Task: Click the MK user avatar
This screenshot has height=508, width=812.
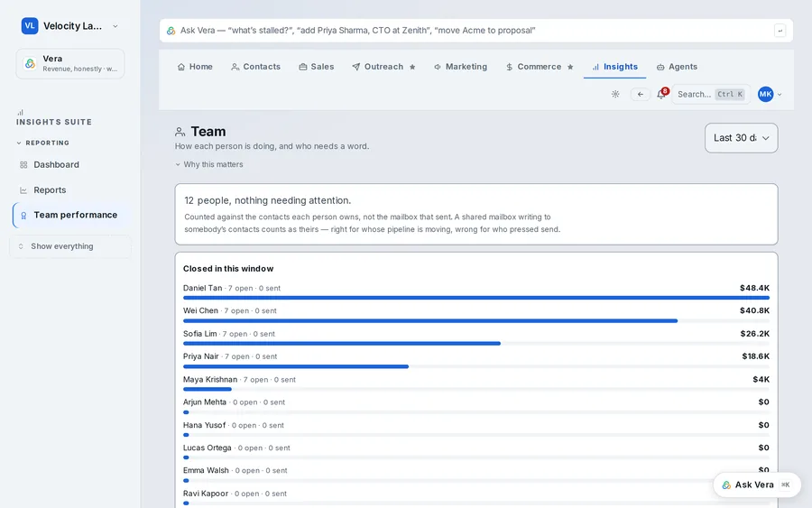Action: [x=765, y=94]
